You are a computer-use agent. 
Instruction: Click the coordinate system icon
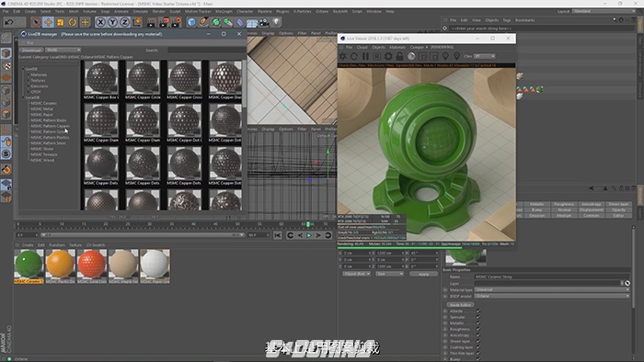137,22
